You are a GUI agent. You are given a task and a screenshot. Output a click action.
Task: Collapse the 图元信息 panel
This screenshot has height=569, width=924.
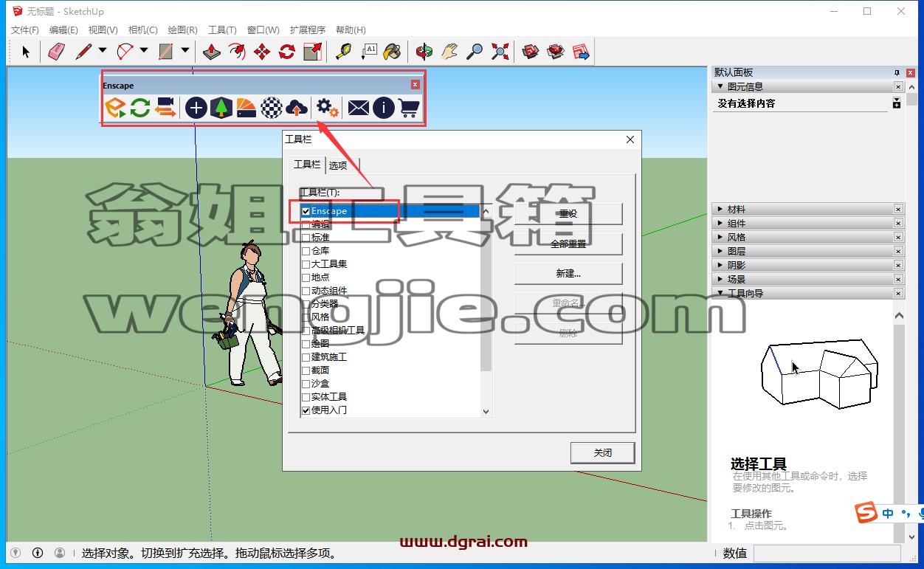pyautogui.click(x=721, y=86)
